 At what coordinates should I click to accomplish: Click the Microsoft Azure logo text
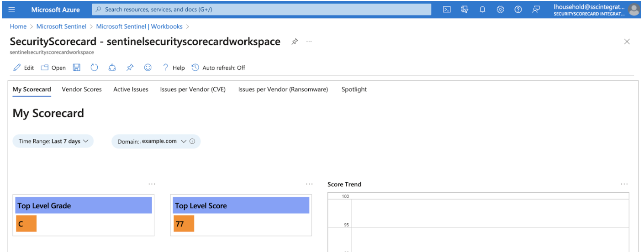click(x=55, y=9)
